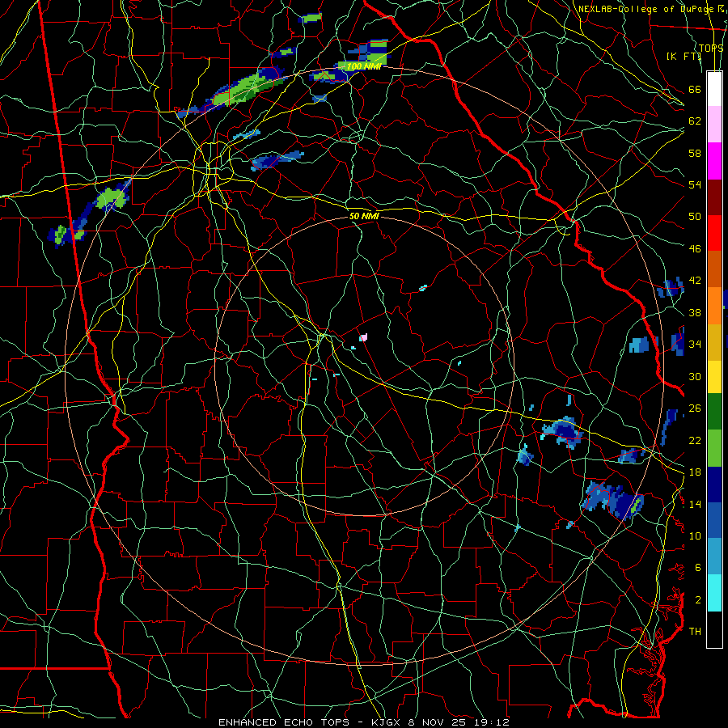Click the white swatch in the tops legend
Screen dimensions: 728x728
[x=714, y=89]
